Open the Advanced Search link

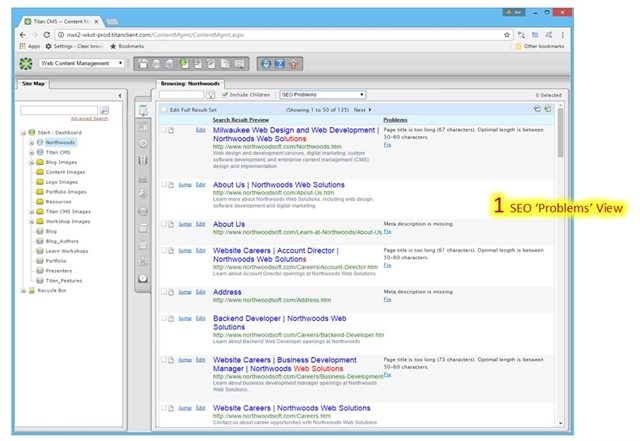coord(89,118)
